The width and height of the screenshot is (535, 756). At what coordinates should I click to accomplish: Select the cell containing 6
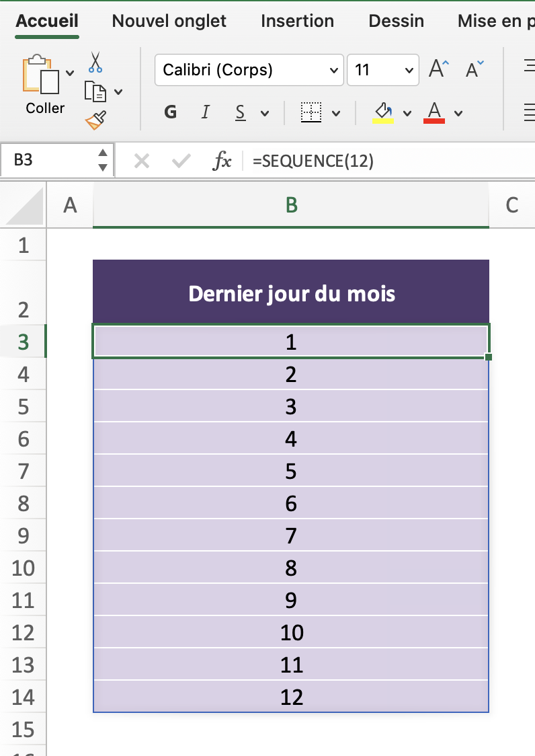[x=291, y=503]
